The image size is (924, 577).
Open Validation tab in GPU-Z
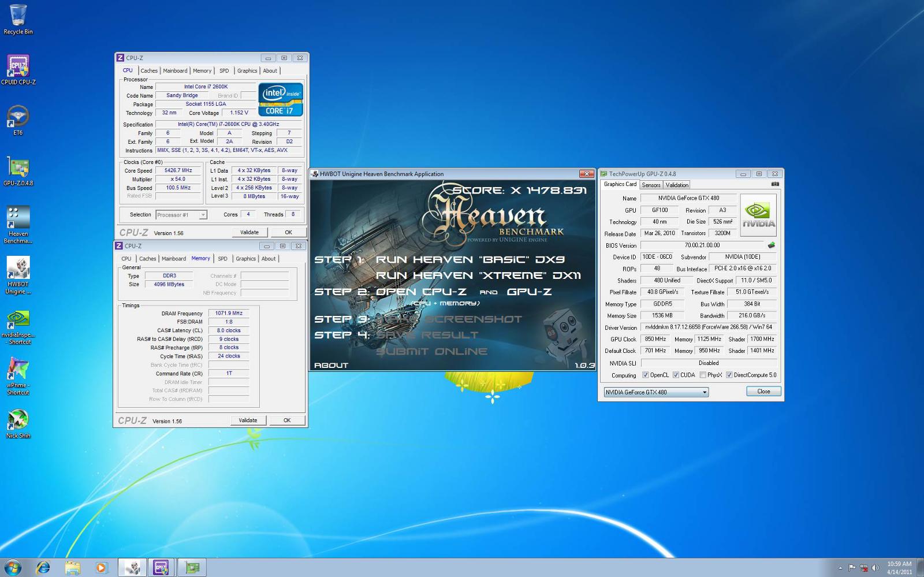click(677, 185)
